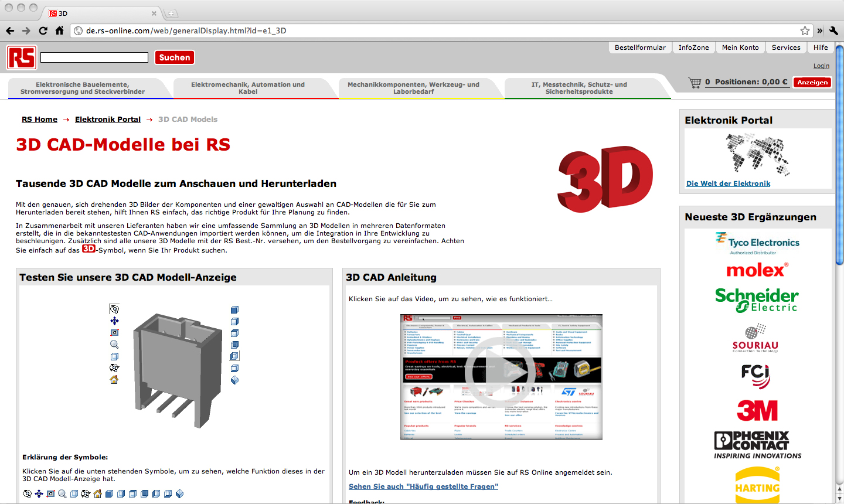Image resolution: width=844 pixels, height=504 pixels.
Task: Switch the 3D viewer to back view
Action: (x=234, y=345)
